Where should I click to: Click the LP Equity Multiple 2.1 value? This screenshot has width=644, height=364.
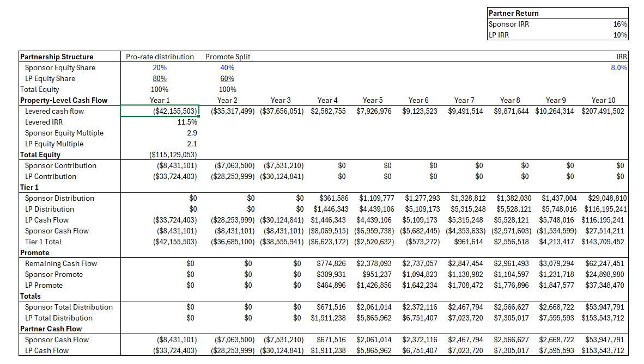coord(192,144)
